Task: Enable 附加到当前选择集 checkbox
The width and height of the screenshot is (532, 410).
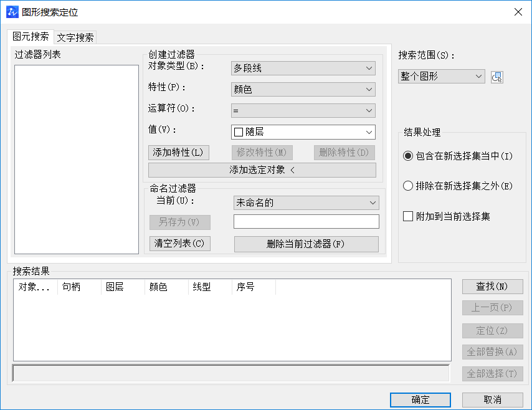Action: click(409, 217)
